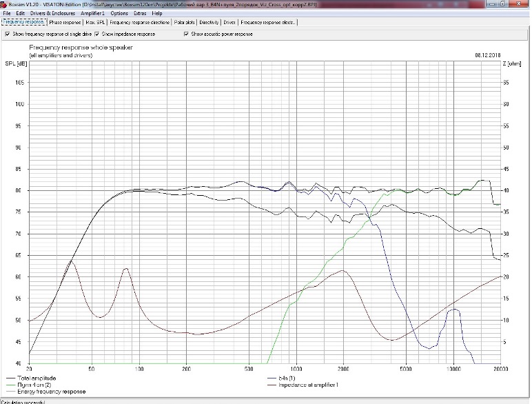Switch to the Phase response tab
The height and width of the screenshot is (404, 532).
click(x=65, y=23)
